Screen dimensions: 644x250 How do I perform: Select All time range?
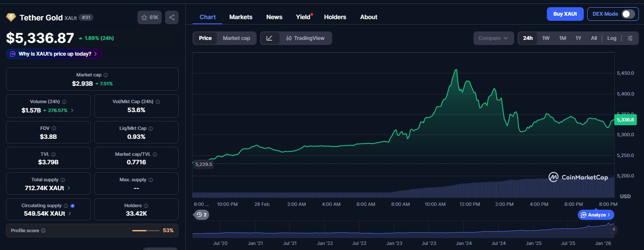click(594, 38)
